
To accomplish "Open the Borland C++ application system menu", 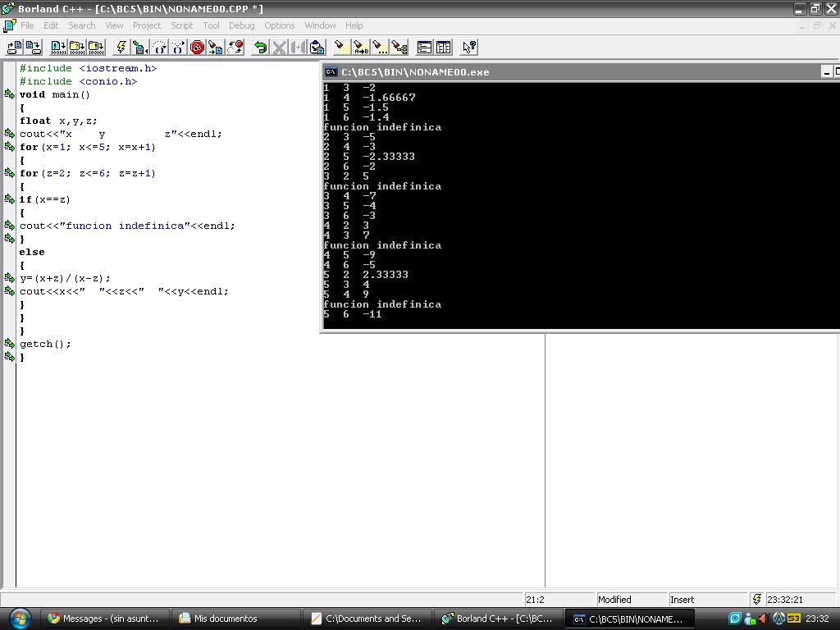I will 7,7.
